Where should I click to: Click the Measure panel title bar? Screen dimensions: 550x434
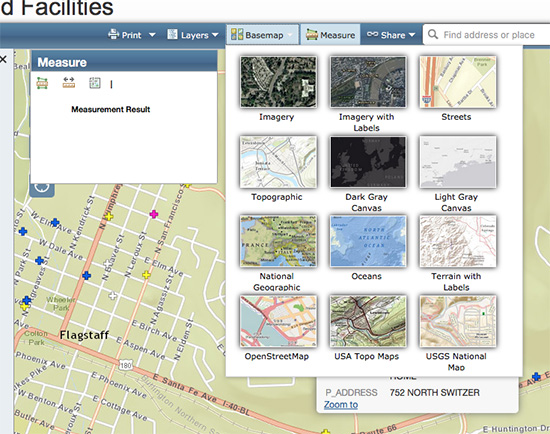click(124, 61)
